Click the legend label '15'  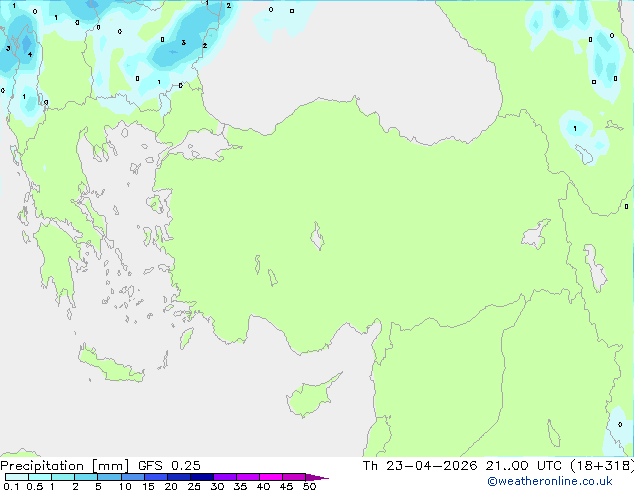click(x=148, y=486)
